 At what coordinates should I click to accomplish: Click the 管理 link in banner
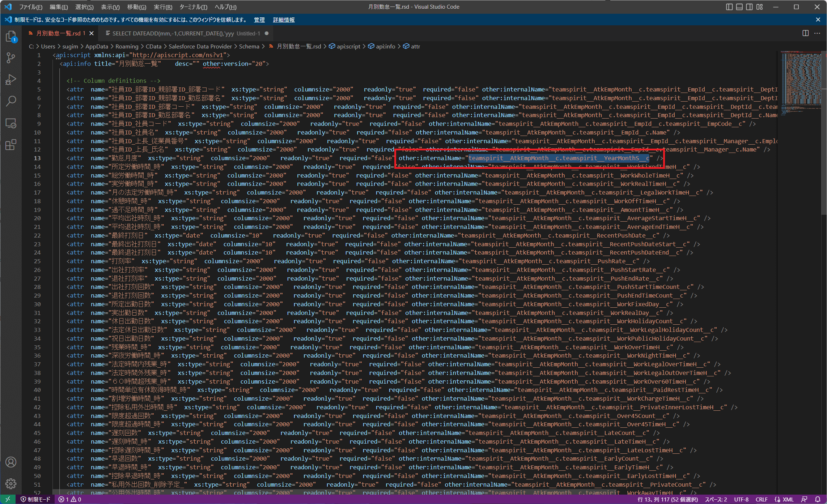259,20
